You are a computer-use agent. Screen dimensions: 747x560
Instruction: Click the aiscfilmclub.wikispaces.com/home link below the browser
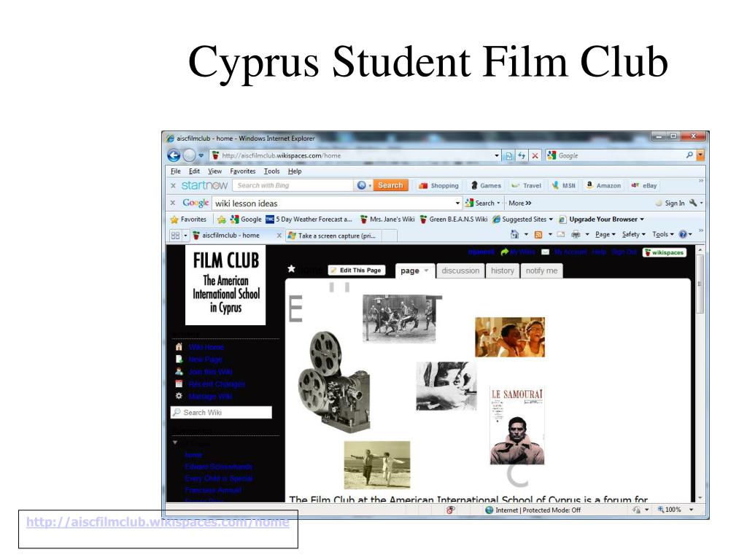point(158,522)
